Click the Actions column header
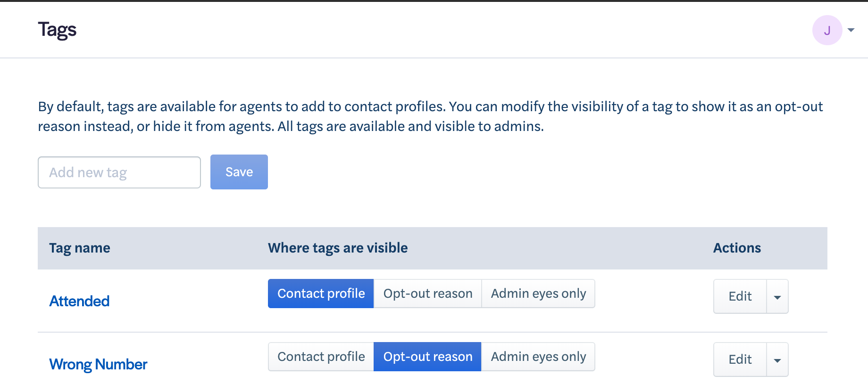This screenshot has height=392, width=868. click(x=736, y=248)
